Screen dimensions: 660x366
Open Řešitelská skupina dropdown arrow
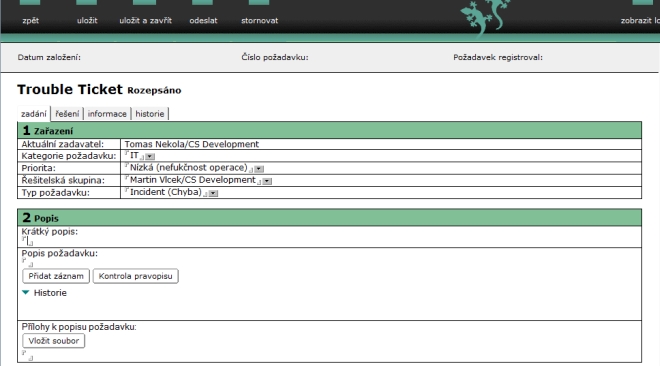[267, 181]
